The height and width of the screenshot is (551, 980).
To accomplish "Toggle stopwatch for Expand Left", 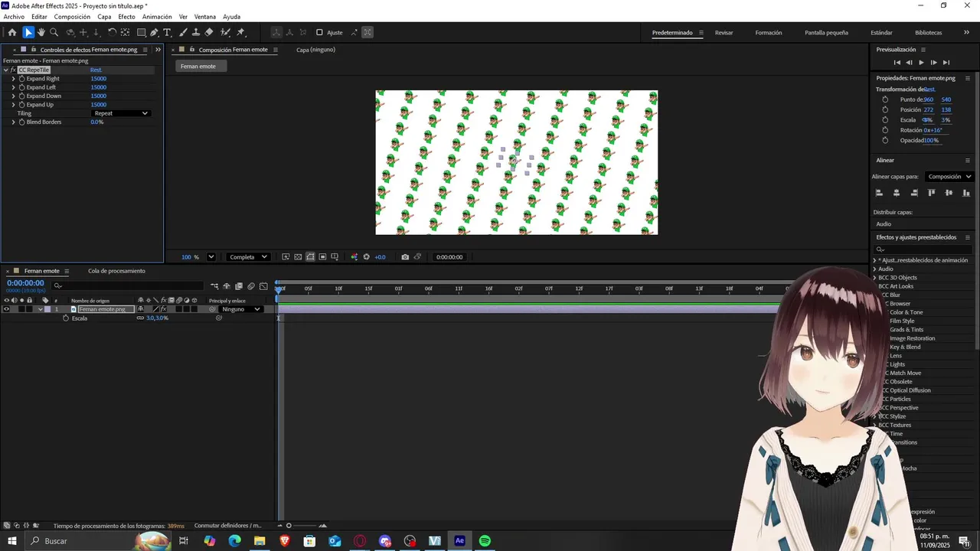I will (x=21, y=87).
